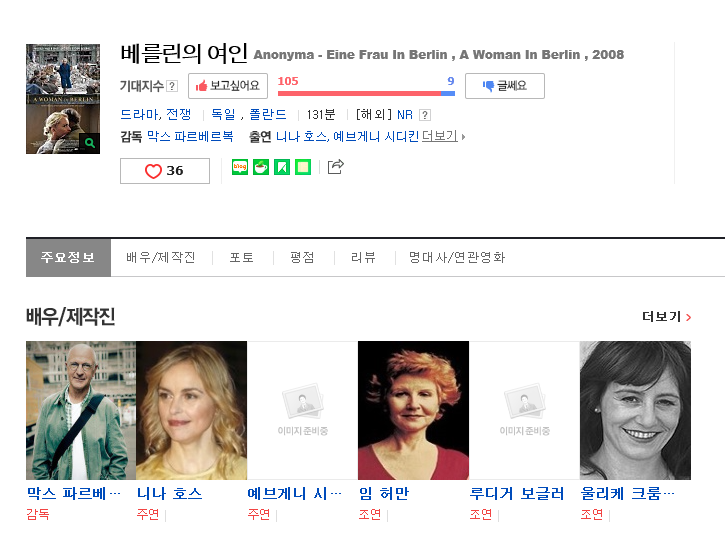Open the share arrow icon
Screen dimensions: 725x549
[336, 167]
